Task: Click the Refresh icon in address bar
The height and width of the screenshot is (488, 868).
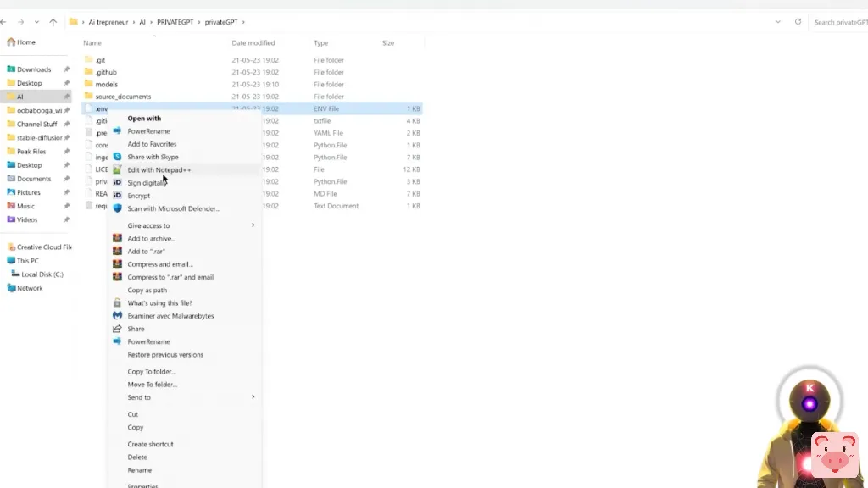Action: (x=798, y=21)
